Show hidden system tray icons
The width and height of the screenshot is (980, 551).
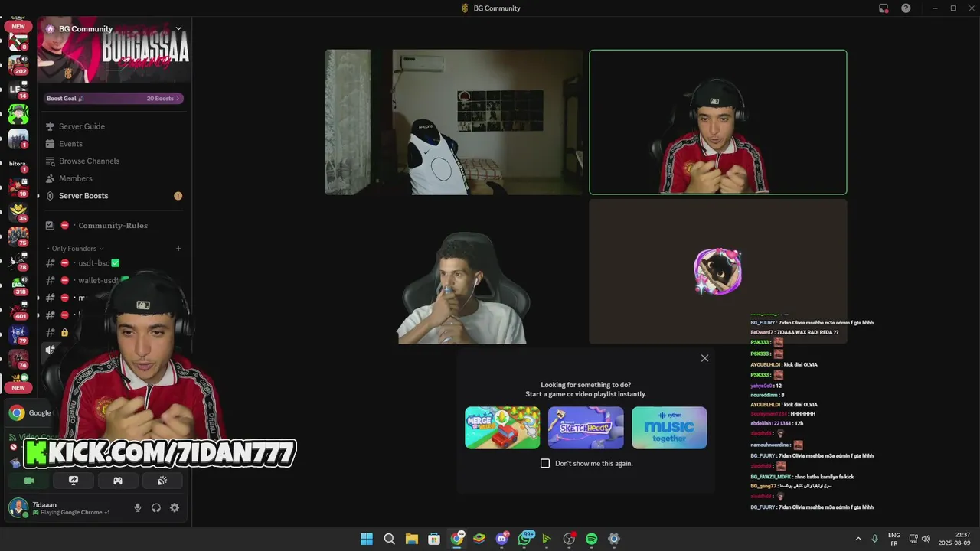click(x=857, y=539)
